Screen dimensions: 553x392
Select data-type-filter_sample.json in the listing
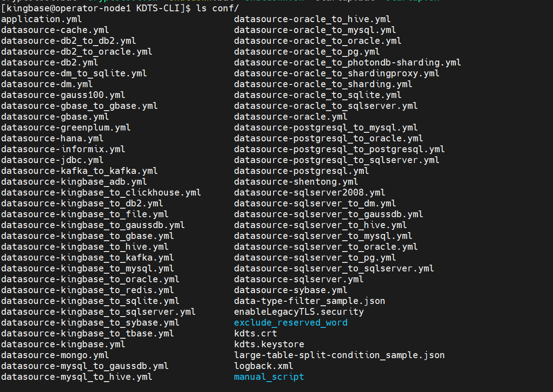tap(310, 301)
